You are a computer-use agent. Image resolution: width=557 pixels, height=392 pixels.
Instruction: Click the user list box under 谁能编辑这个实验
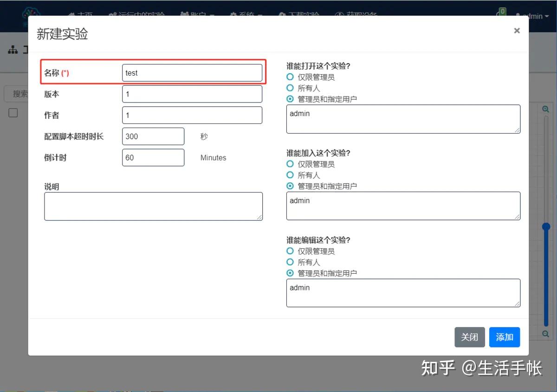tap(403, 293)
